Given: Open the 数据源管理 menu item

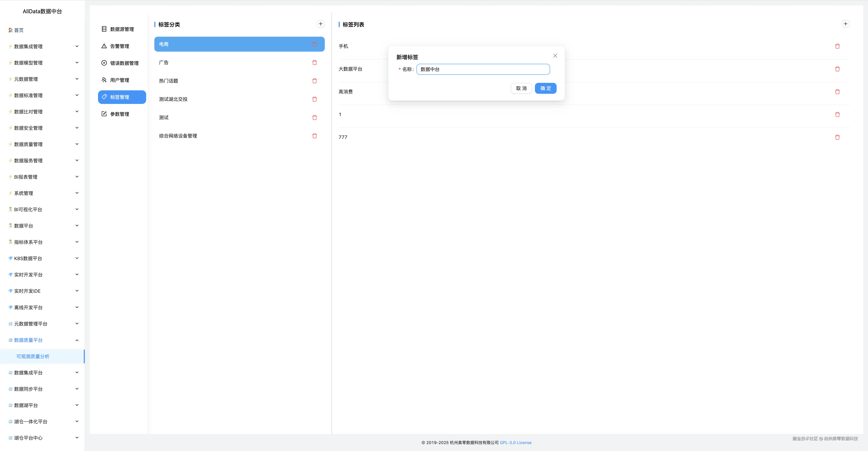Looking at the screenshot, I should 122,29.
